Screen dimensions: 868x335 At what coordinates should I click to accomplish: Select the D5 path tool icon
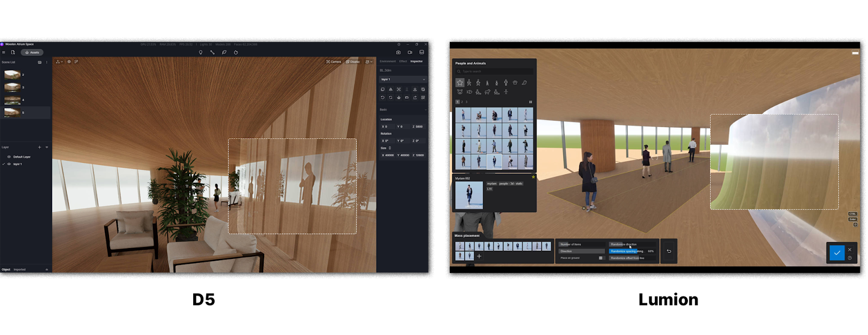point(212,53)
